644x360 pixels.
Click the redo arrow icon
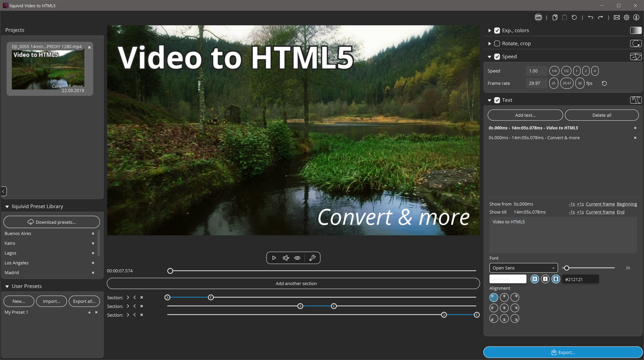tap(600, 17)
